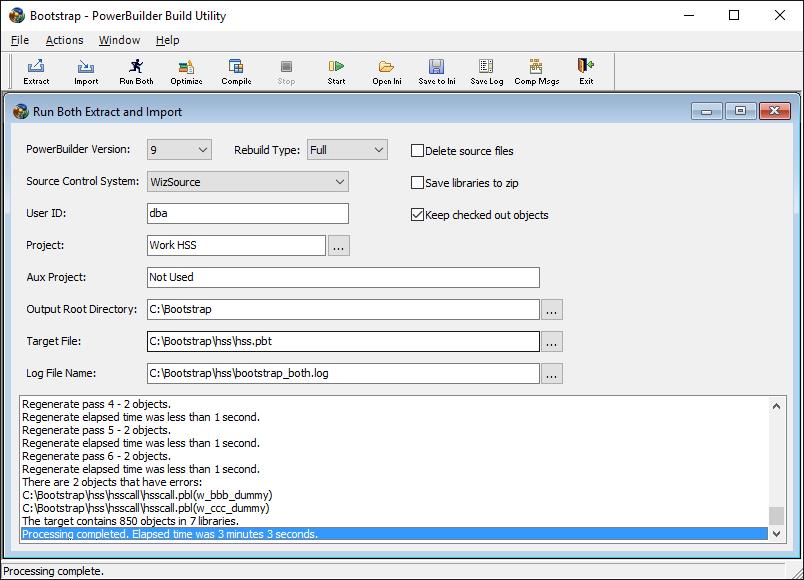The image size is (804, 580).
Task: Maximize the Run Both Extract and Import child window
Action: tap(740, 111)
